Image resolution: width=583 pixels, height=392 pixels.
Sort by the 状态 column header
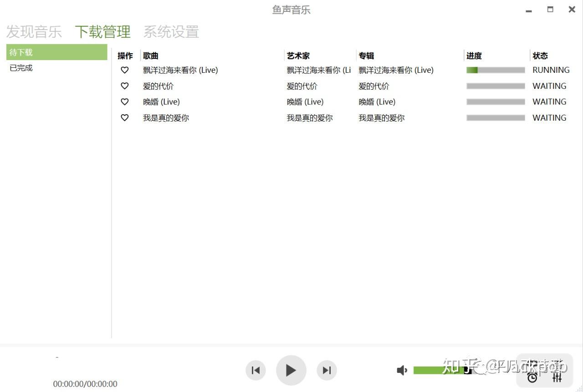[x=540, y=56]
